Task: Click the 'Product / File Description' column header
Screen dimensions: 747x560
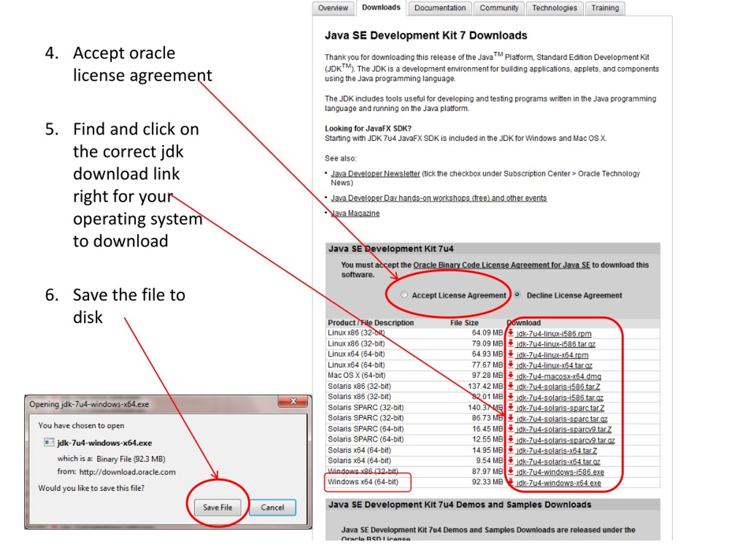Action: point(371,323)
